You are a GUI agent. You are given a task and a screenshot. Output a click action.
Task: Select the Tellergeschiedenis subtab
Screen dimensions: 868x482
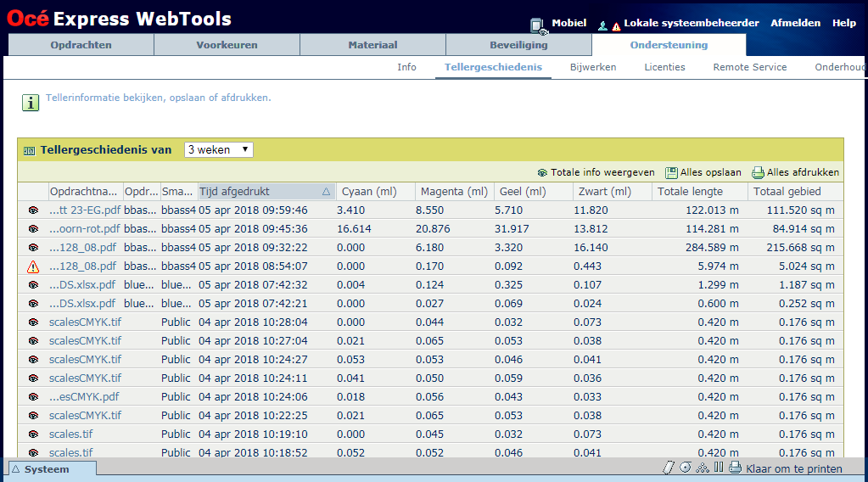[x=493, y=67]
